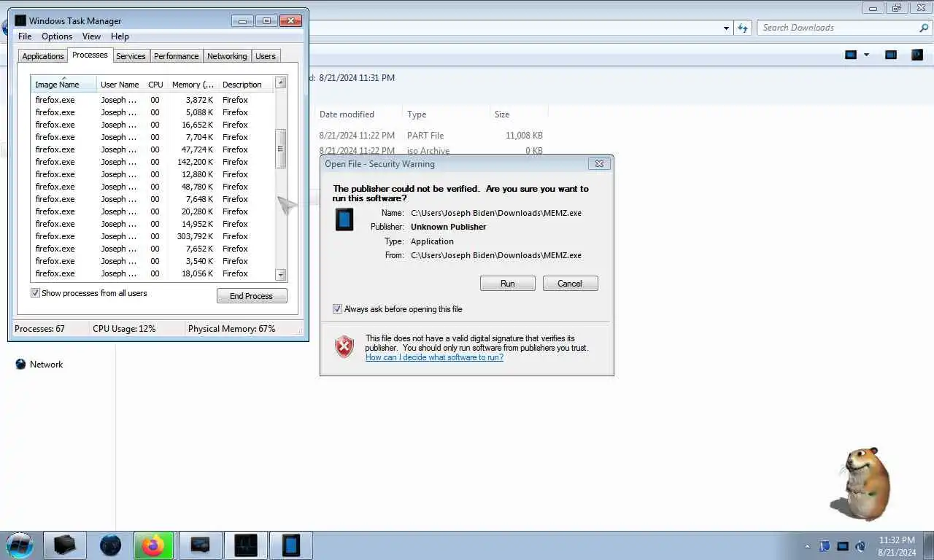934x560 pixels.
Task: Switch to the Networking tab
Action: (227, 56)
